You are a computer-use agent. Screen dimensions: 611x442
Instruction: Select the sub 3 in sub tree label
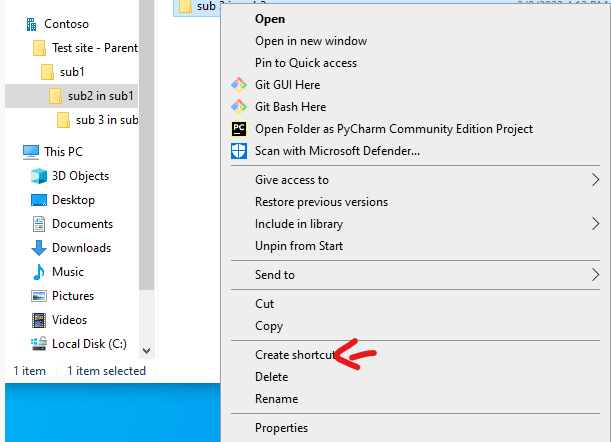(x=107, y=120)
